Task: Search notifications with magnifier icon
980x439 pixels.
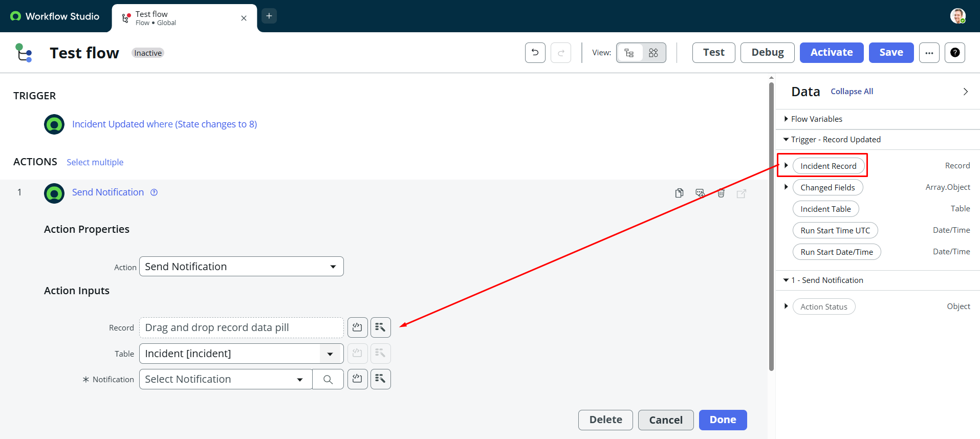Action: [x=328, y=379]
